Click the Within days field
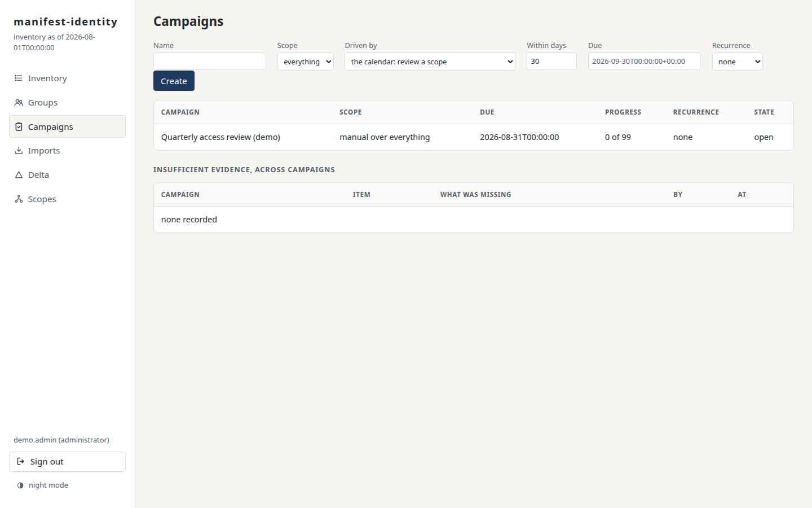This screenshot has height=508, width=812. 551,61
